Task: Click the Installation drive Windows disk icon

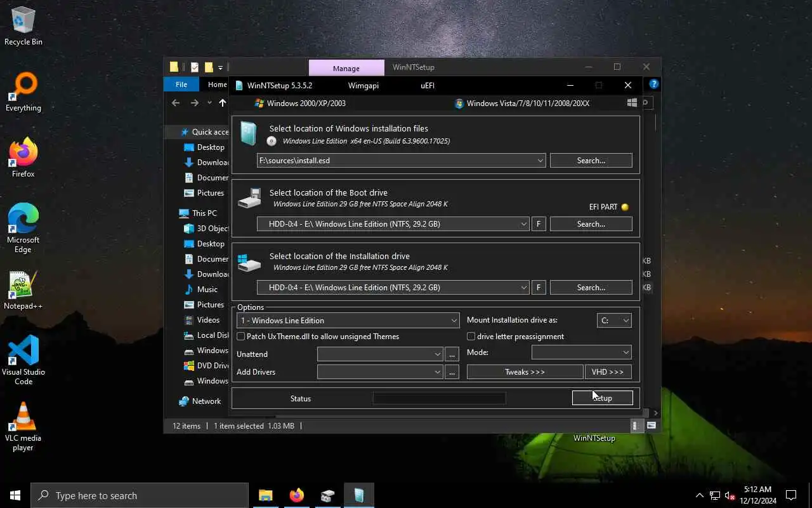Action: click(249, 262)
